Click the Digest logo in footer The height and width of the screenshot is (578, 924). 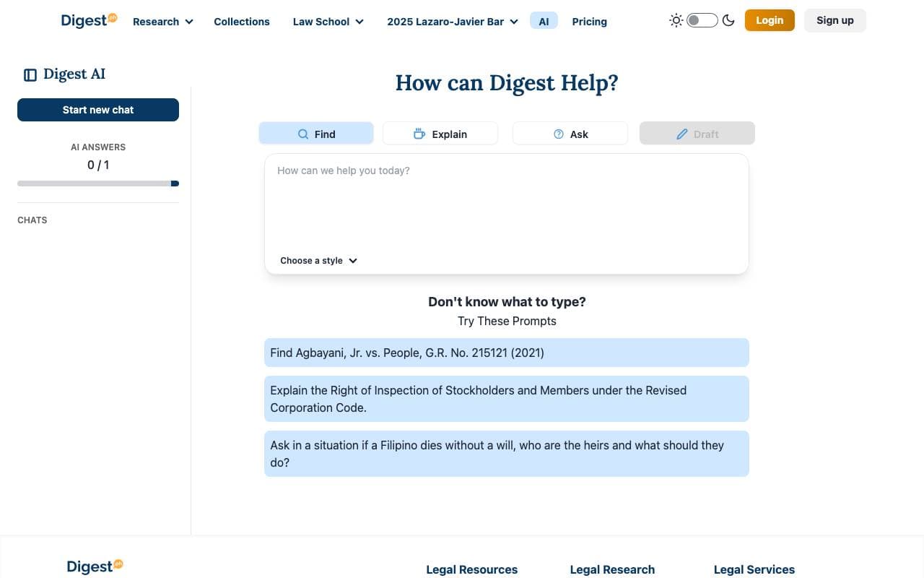coord(95,566)
